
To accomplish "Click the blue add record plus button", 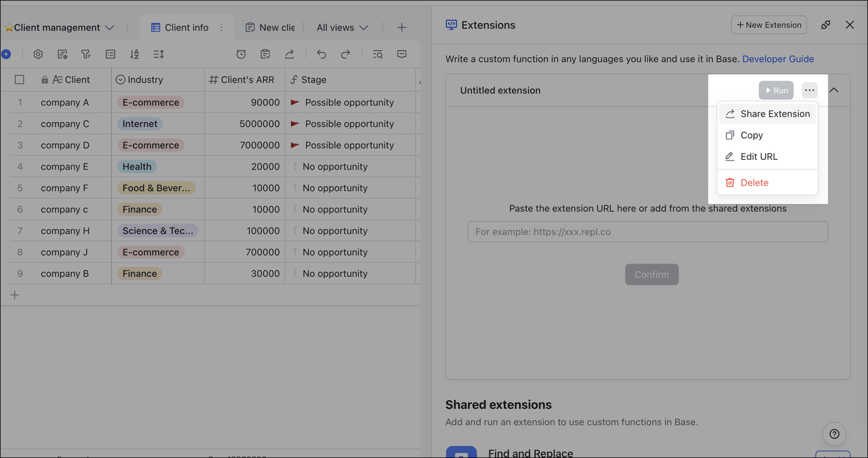I will click(x=5, y=54).
